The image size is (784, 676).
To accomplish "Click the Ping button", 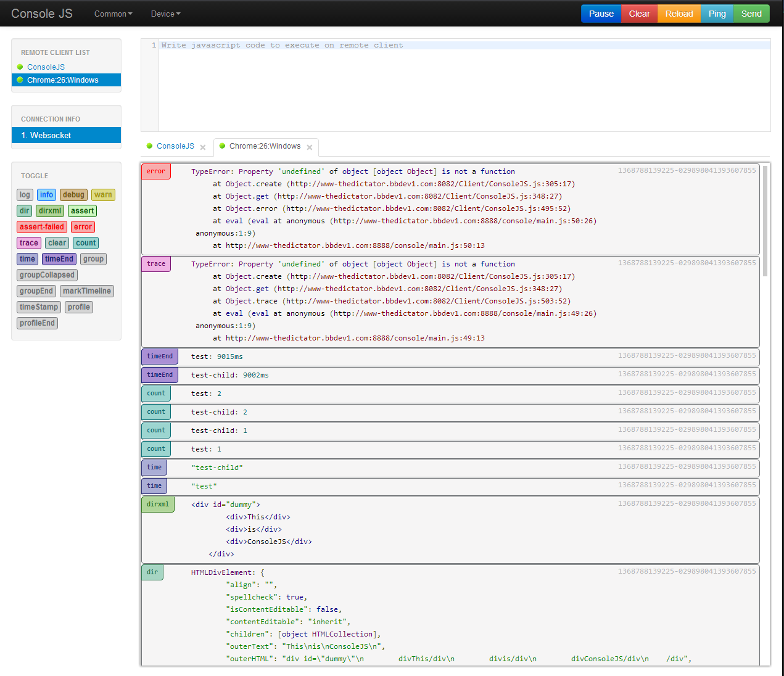I will coord(717,14).
